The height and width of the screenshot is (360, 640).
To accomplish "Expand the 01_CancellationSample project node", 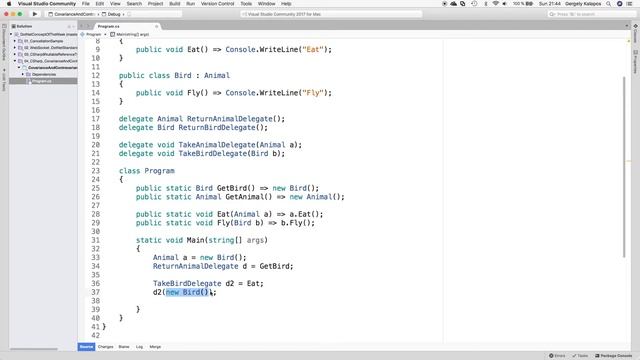I will click(x=15, y=41).
